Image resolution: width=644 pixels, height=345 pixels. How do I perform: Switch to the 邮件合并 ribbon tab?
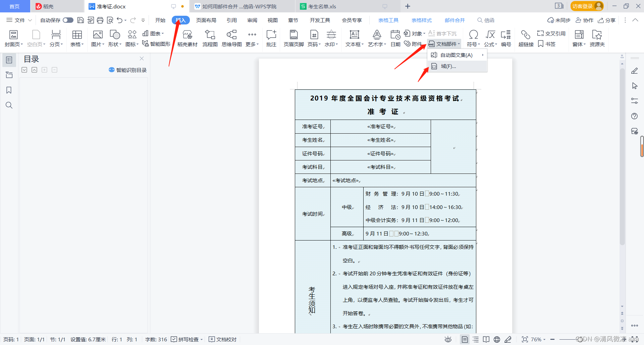coord(454,20)
